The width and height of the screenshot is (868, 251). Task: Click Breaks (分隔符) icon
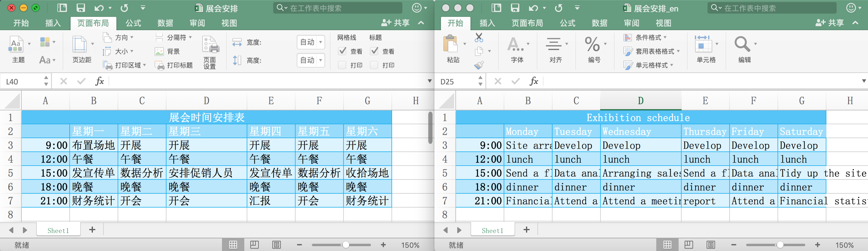(159, 37)
